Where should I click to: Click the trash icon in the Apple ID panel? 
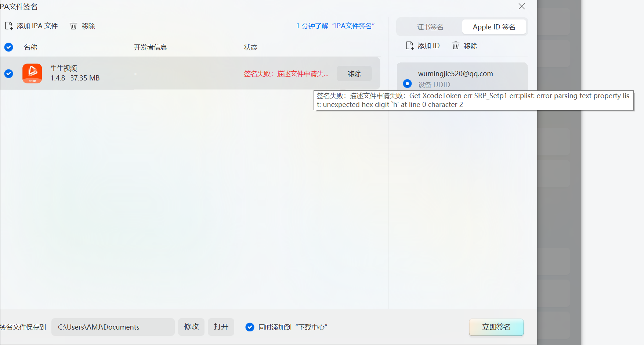pyautogui.click(x=456, y=46)
